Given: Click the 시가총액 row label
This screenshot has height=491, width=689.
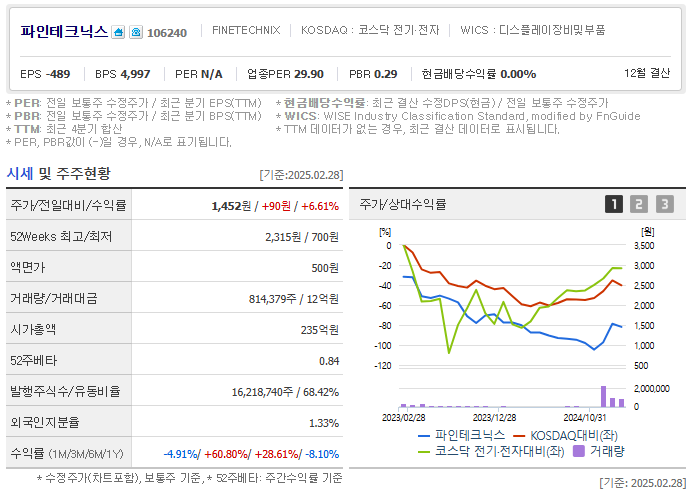Looking at the screenshot, I should (x=33, y=329).
